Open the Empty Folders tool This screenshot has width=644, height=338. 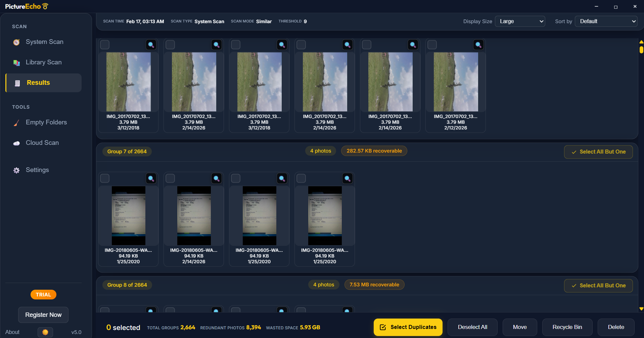[x=46, y=122]
